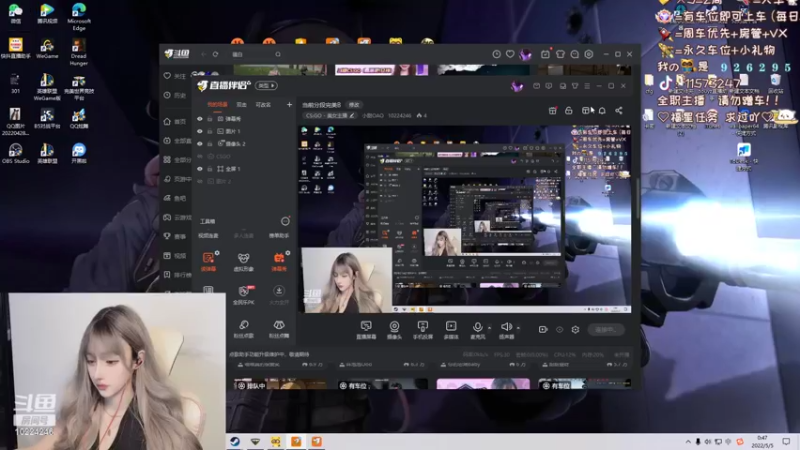Expand the speaker options arrow
This screenshot has width=800, height=450.
click(x=518, y=328)
